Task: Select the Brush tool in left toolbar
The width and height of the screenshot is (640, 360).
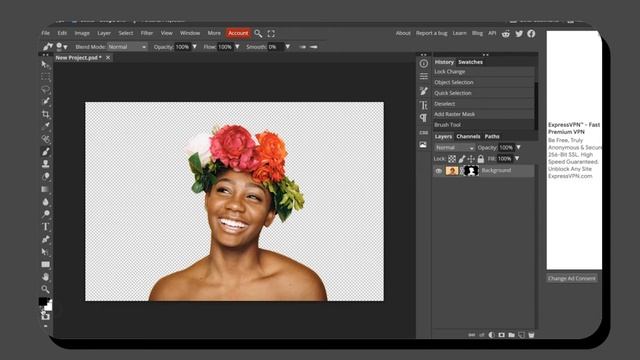Action: (45, 151)
